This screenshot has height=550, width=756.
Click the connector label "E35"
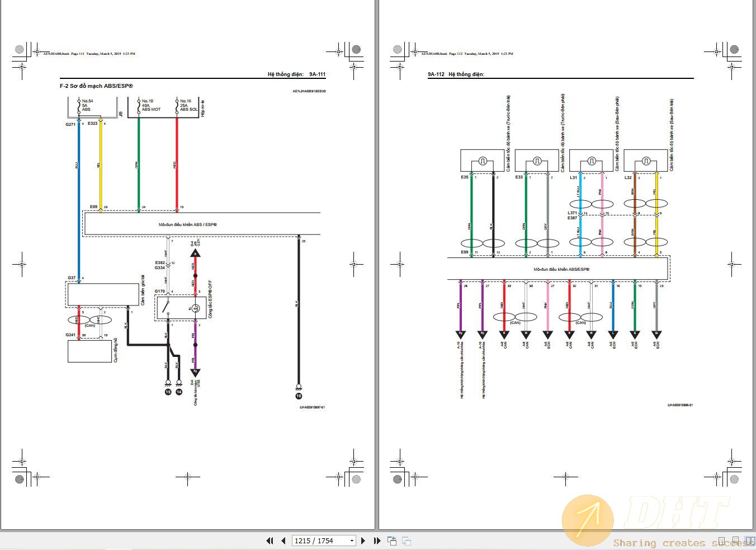point(465,177)
